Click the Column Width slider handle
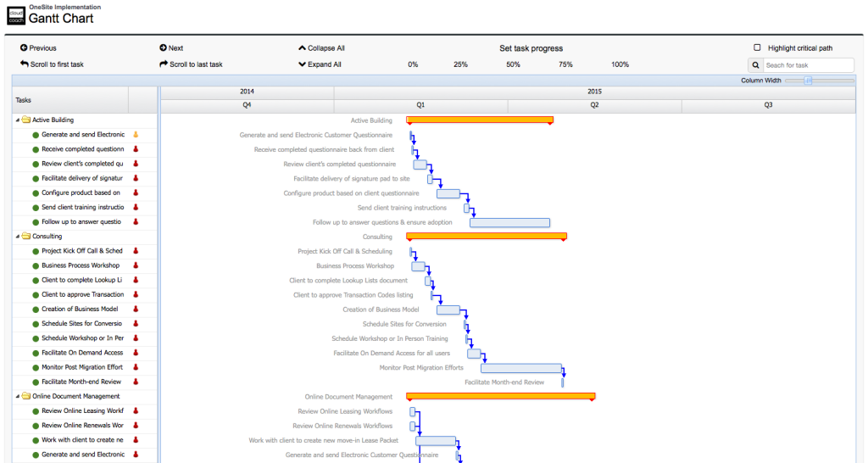The height and width of the screenshot is (463, 868). [x=808, y=81]
